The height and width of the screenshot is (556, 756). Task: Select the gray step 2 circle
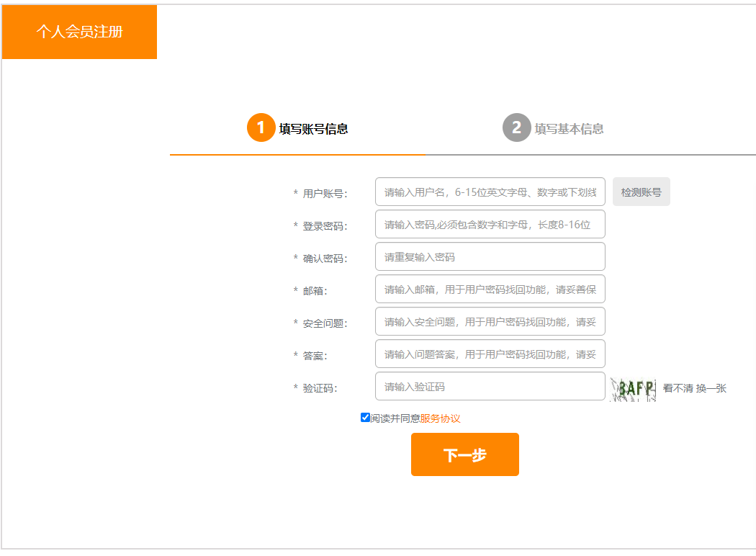pyautogui.click(x=516, y=128)
